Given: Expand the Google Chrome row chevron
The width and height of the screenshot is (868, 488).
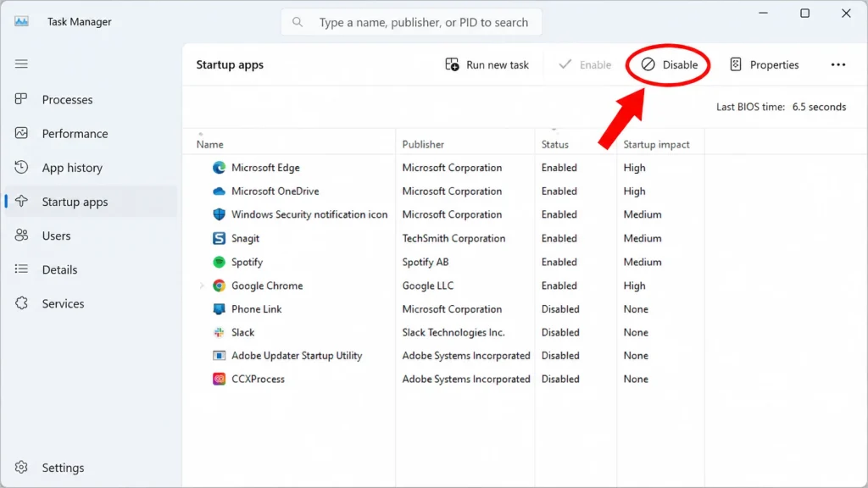Looking at the screenshot, I should coord(202,286).
